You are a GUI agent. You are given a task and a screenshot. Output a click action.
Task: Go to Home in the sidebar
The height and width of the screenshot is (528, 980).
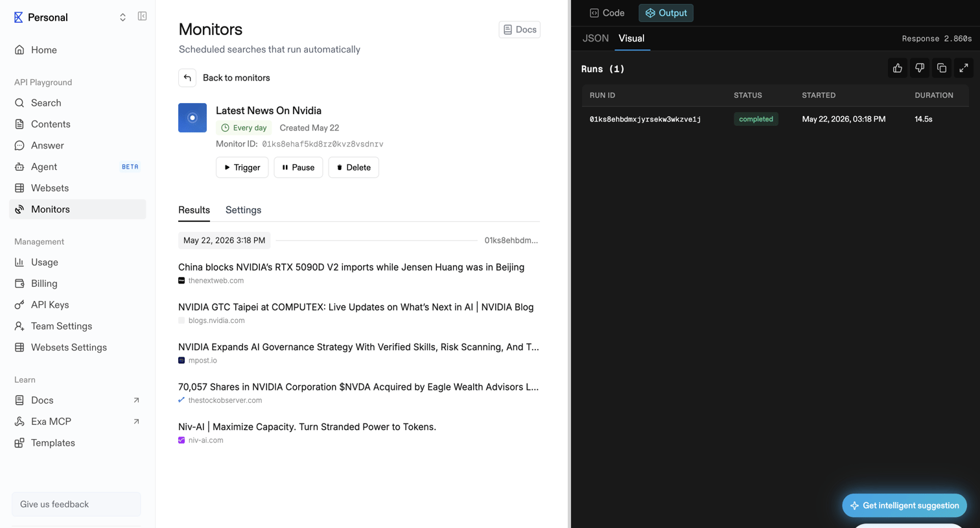coord(78,50)
